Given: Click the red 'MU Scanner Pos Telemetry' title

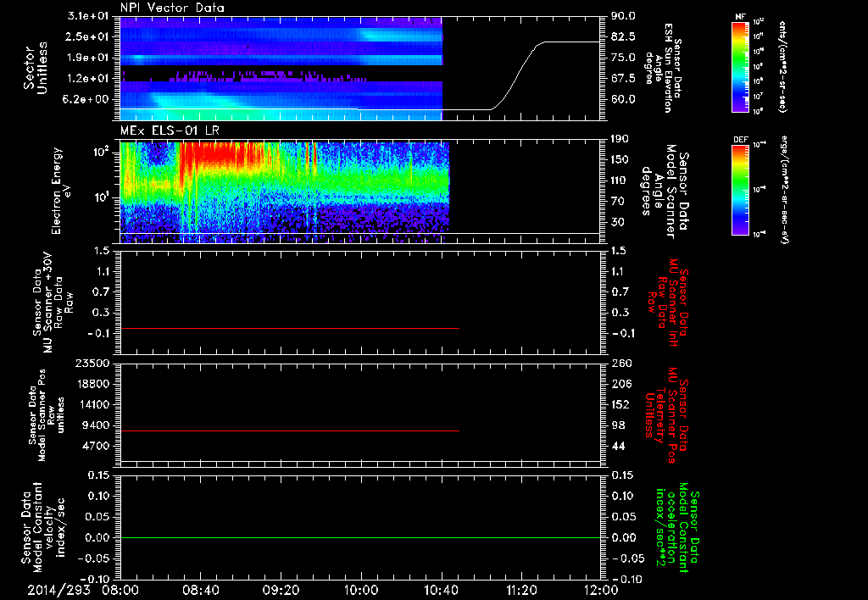Looking at the screenshot, I should click(666, 415).
